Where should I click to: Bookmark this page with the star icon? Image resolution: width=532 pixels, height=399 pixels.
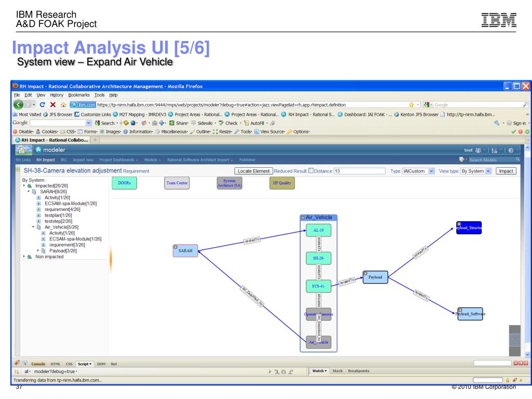point(411,105)
